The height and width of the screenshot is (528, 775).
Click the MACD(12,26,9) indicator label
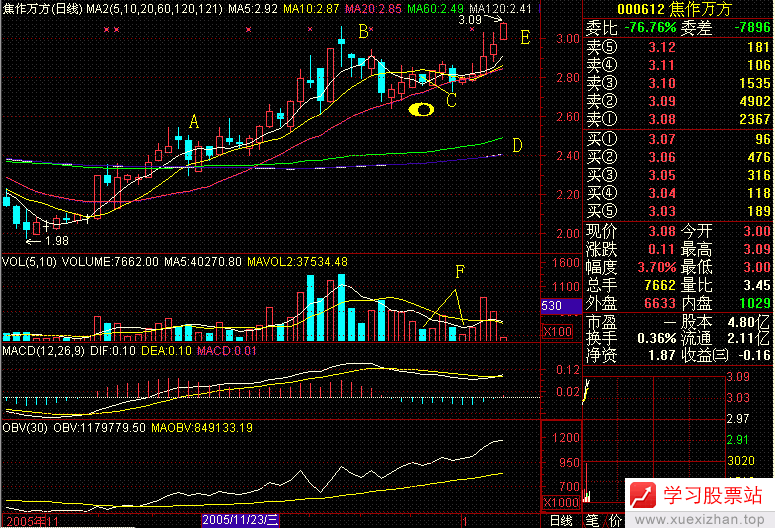point(43,351)
